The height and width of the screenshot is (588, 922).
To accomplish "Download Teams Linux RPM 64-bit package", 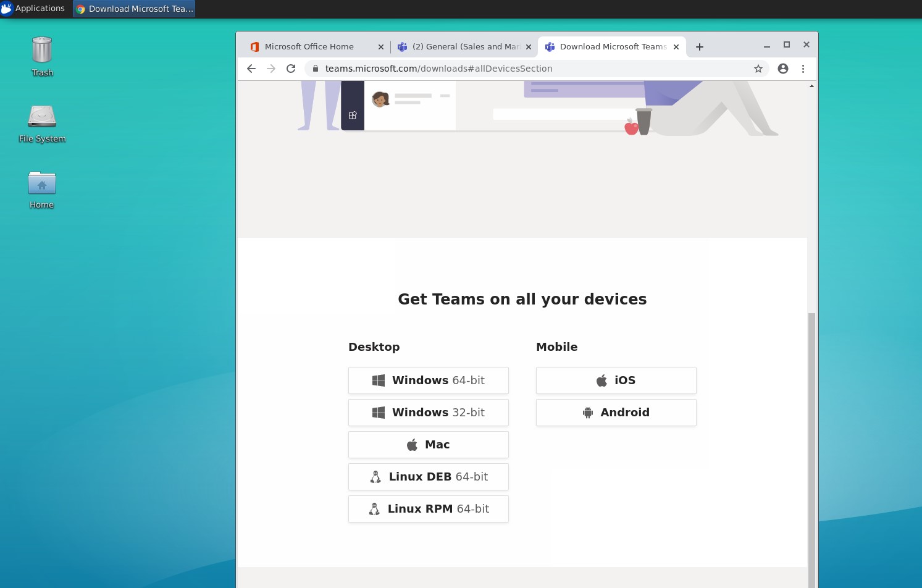I will coord(428,508).
